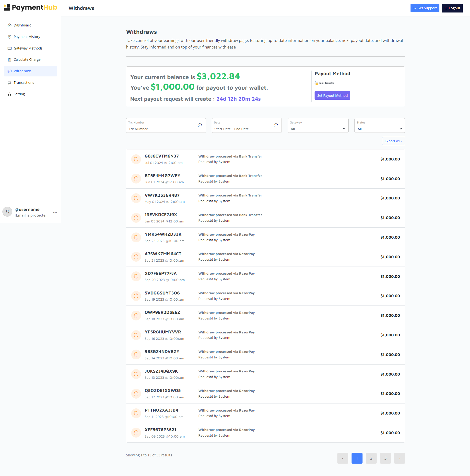Open the Withdraws sidebar menu item
The image size is (470, 476).
tap(23, 71)
